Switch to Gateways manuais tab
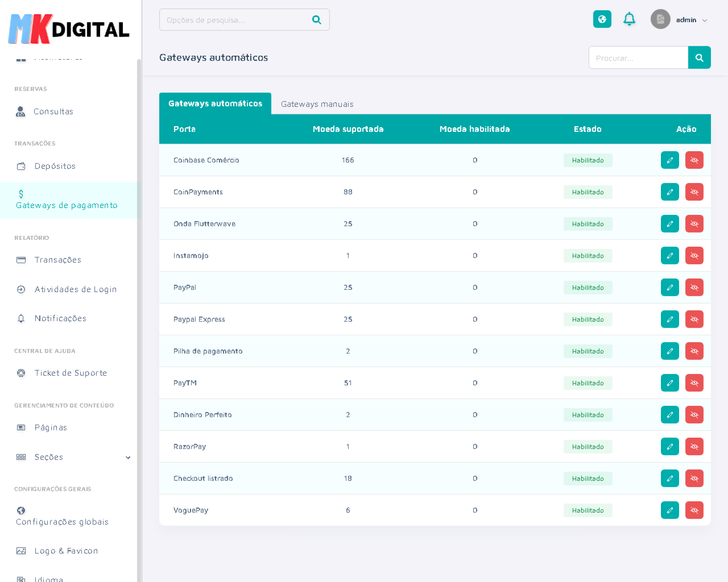The width and height of the screenshot is (728, 582). pyautogui.click(x=317, y=104)
